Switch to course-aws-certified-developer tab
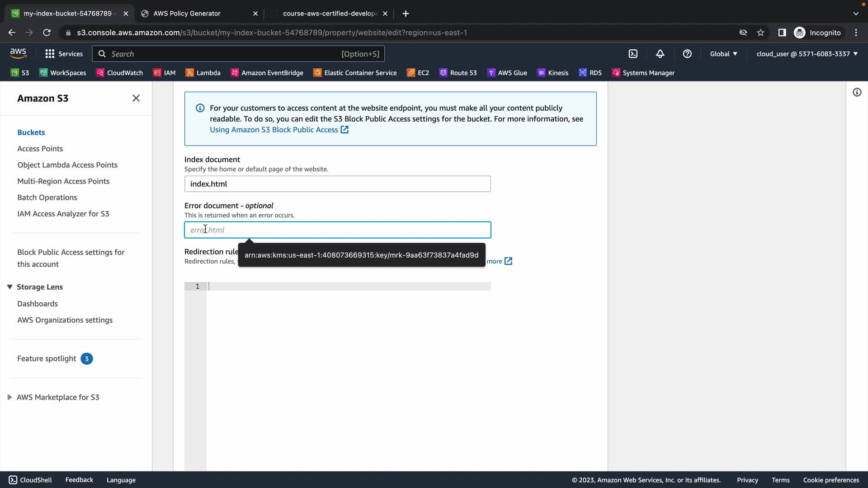This screenshot has width=868, height=488. pos(330,14)
